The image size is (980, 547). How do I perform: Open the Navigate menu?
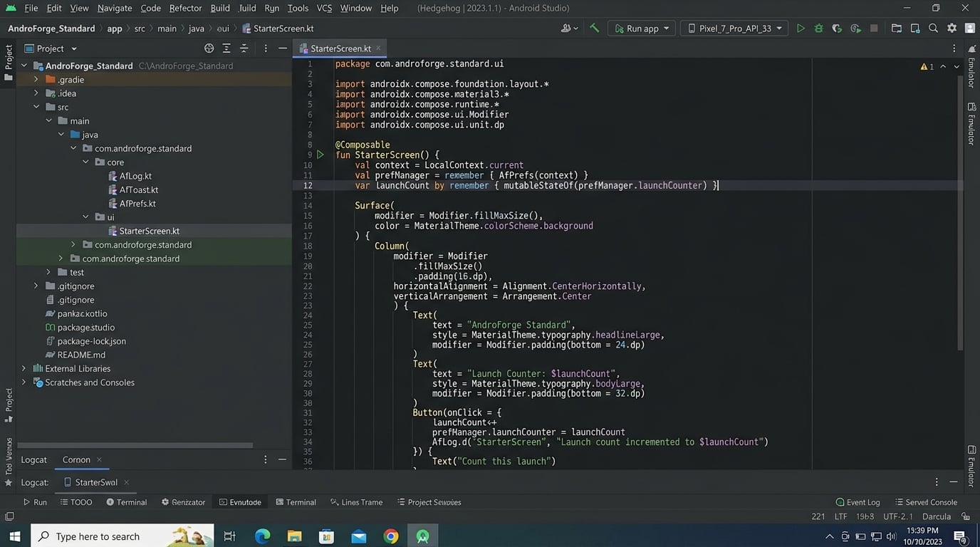click(115, 8)
